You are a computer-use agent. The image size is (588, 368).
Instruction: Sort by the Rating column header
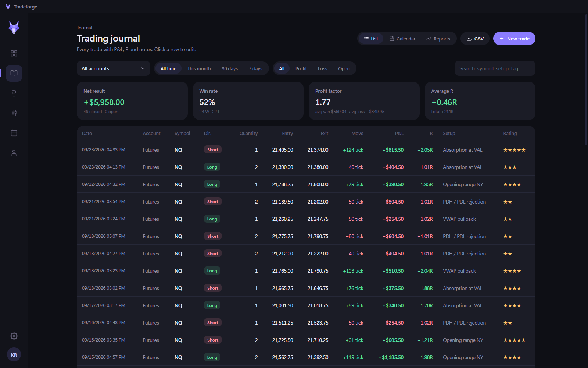tap(510, 134)
